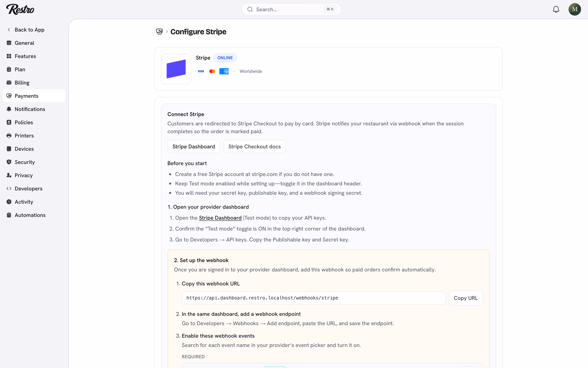Open Privacy label in sidebar

coord(24,175)
